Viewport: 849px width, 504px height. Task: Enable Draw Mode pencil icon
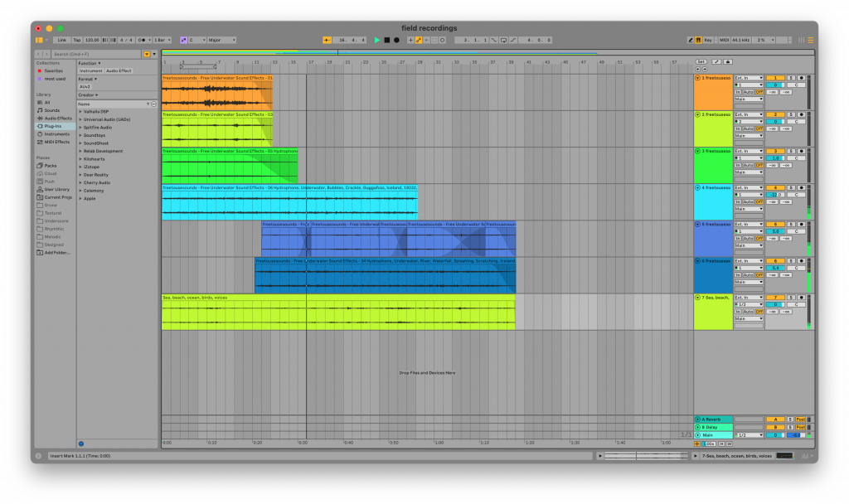pos(691,40)
